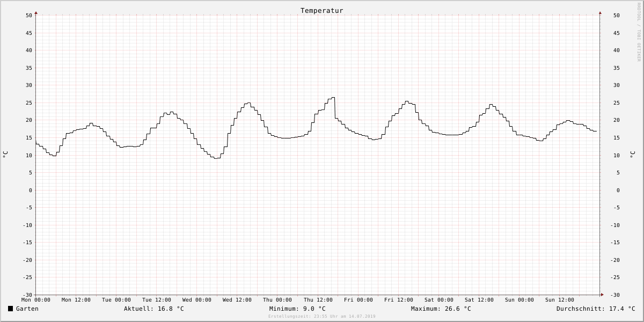Click the '35' value on the right temperature axis
Viewport: 644px width, 322px height.
617,68
